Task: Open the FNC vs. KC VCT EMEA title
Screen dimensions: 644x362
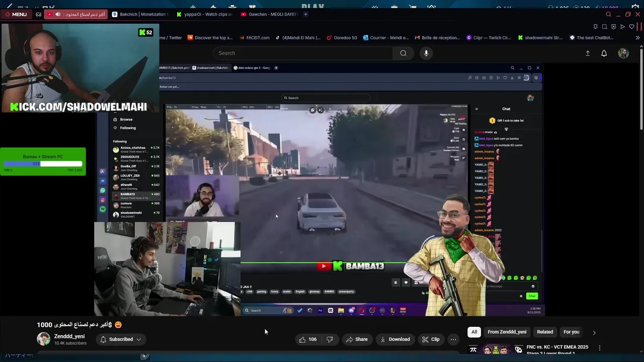Action: 557,349
